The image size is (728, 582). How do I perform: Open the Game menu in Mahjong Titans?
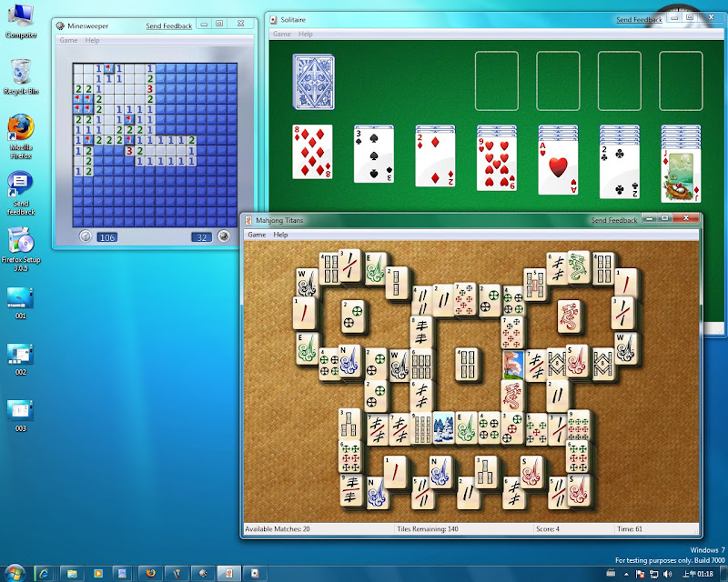[x=257, y=235]
